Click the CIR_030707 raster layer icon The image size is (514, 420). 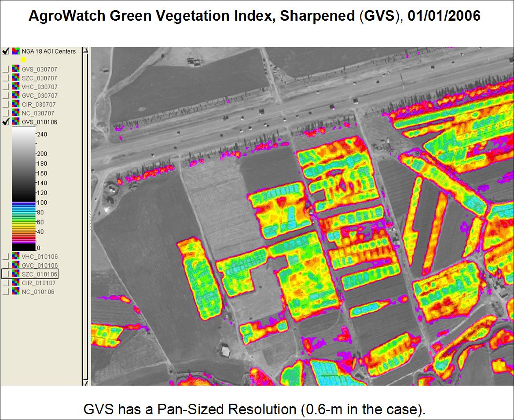(x=16, y=104)
